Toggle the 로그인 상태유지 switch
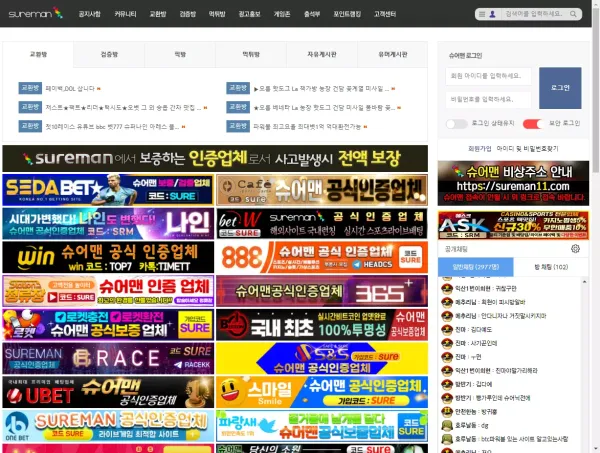This screenshot has height=453, width=600. (x=457, y=124)
